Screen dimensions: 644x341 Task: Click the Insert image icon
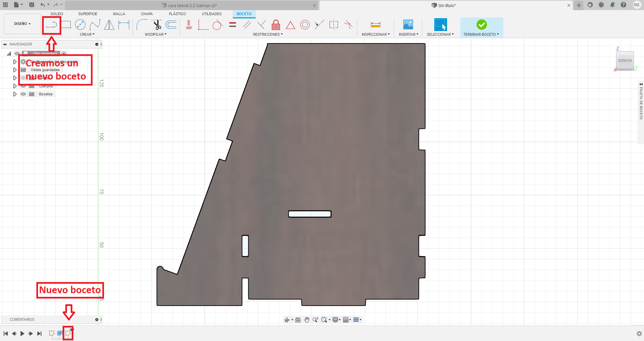pyautogui.click(x=408, y=25)
